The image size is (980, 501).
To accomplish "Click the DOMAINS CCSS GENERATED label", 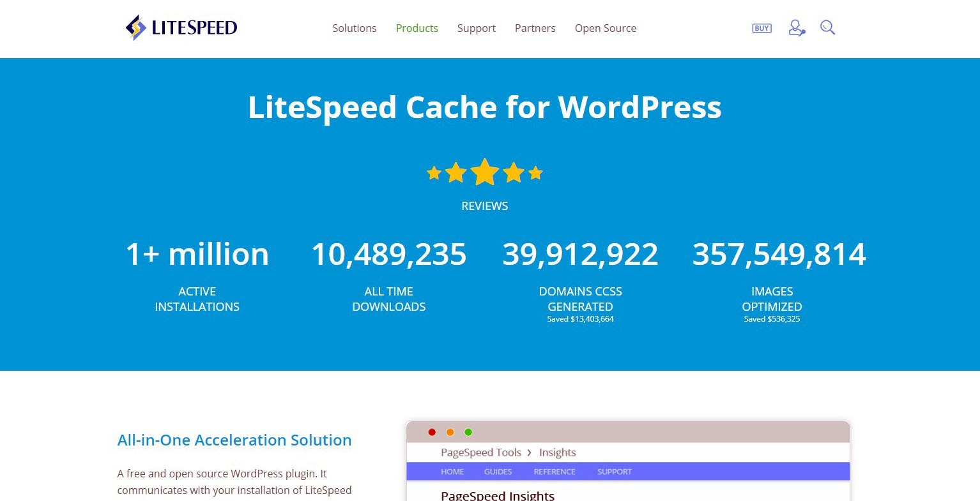I will 581,299.
